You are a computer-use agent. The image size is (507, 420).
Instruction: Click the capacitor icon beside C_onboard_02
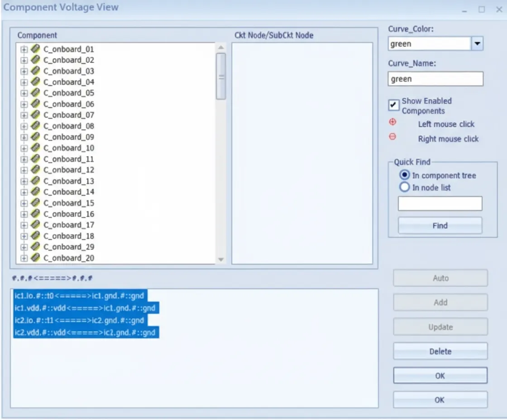point(36,60)
